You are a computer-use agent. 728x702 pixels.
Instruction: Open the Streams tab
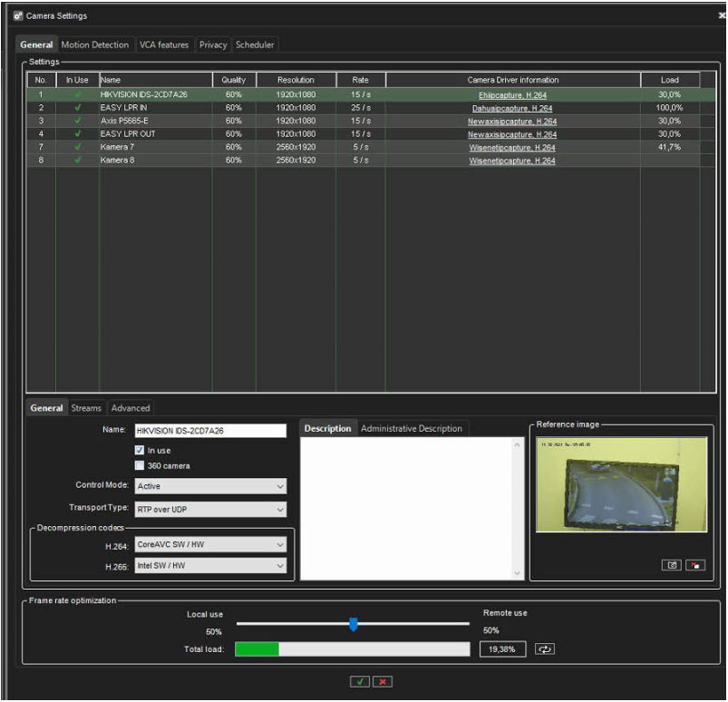tap(86, 408)
